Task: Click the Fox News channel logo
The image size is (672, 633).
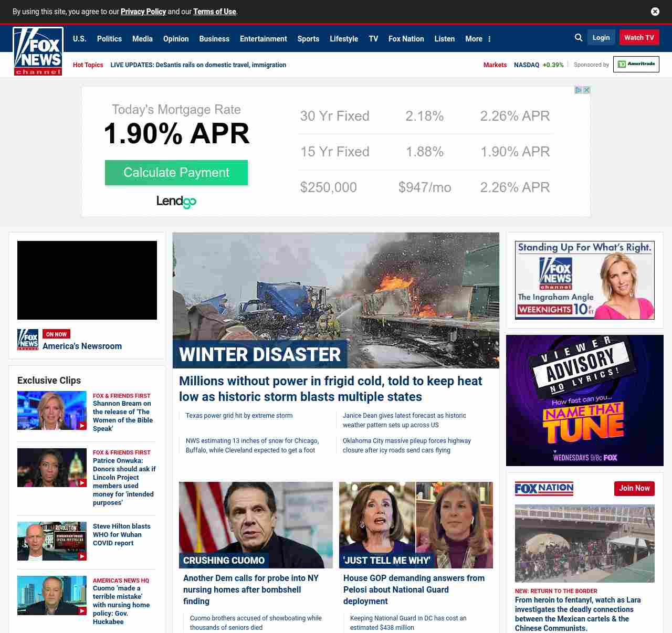Action: coord(38,51)
